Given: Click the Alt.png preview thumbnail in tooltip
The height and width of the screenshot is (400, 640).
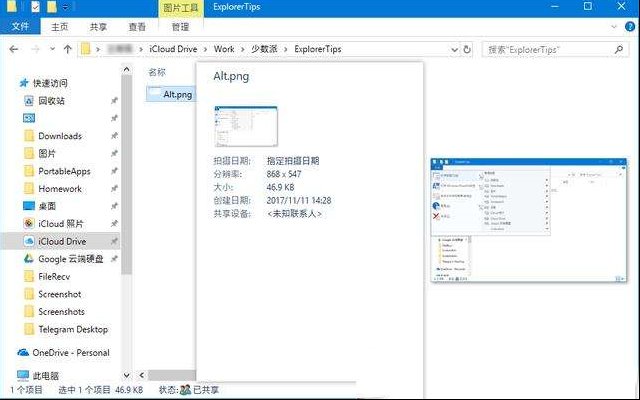Looking at the screenshot, I should pyautogui.click(x=245, y=126).
